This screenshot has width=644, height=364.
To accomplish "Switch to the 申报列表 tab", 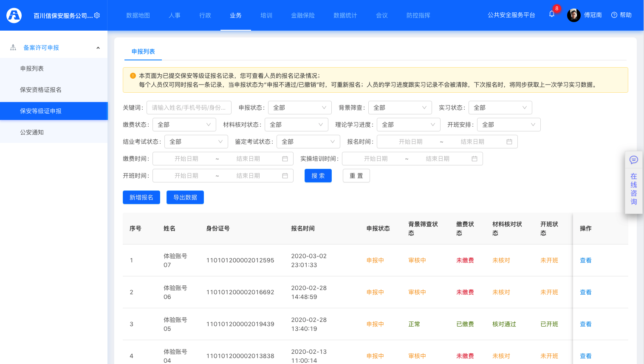I will pos(143,51).
